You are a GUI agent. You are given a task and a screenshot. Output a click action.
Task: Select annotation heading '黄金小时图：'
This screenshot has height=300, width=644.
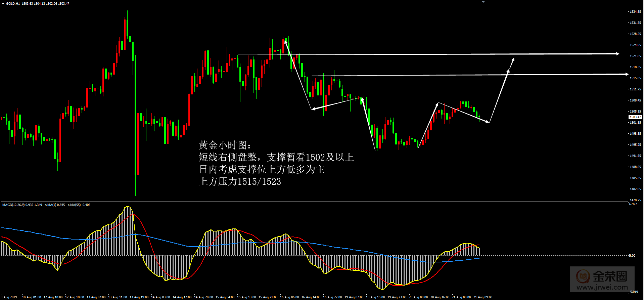[x=225, y=145]
